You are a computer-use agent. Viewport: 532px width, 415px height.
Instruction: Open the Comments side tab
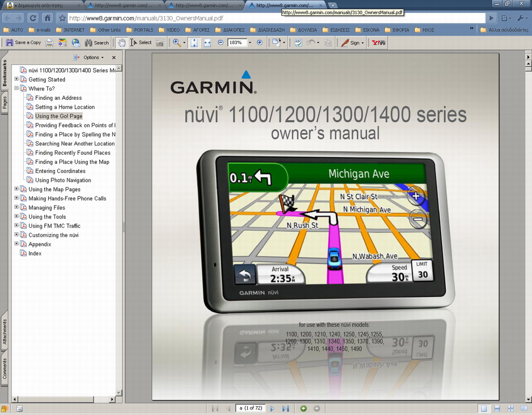(5, 368)
